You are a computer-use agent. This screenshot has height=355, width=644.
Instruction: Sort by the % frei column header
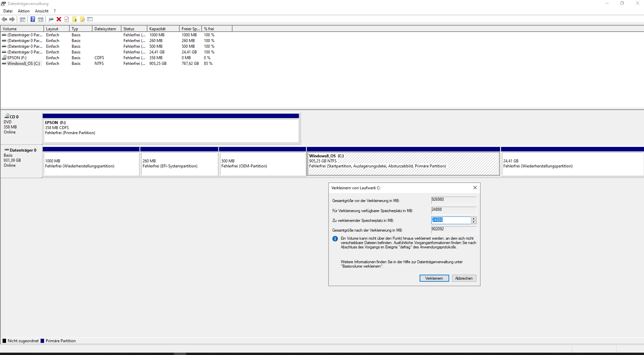point(217,29)
